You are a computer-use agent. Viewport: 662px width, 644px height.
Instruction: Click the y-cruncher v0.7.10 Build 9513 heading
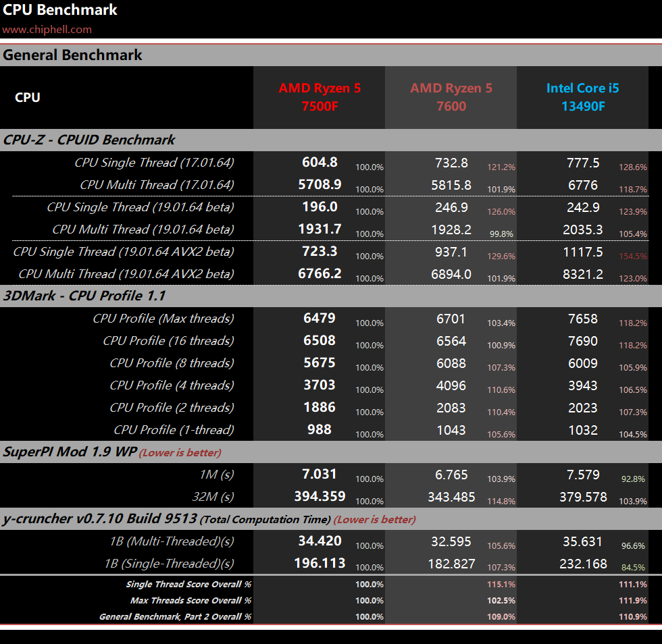tap(100, 518)
